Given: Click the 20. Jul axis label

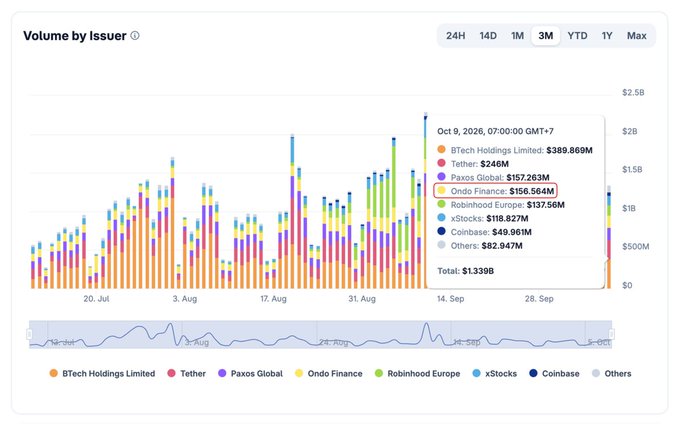Looking at the screenshot, I should [96, 299].
